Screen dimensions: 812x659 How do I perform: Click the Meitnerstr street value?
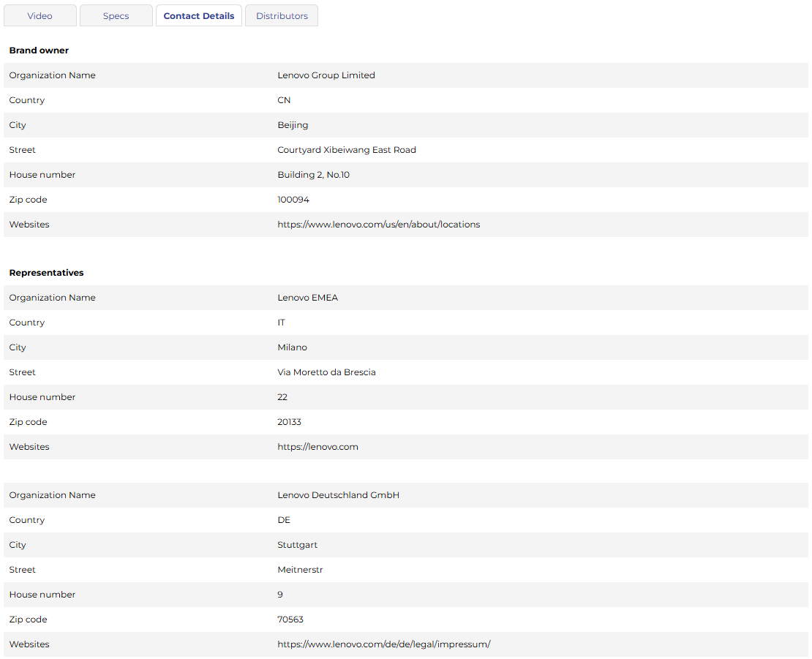click(x=300, y=570)
